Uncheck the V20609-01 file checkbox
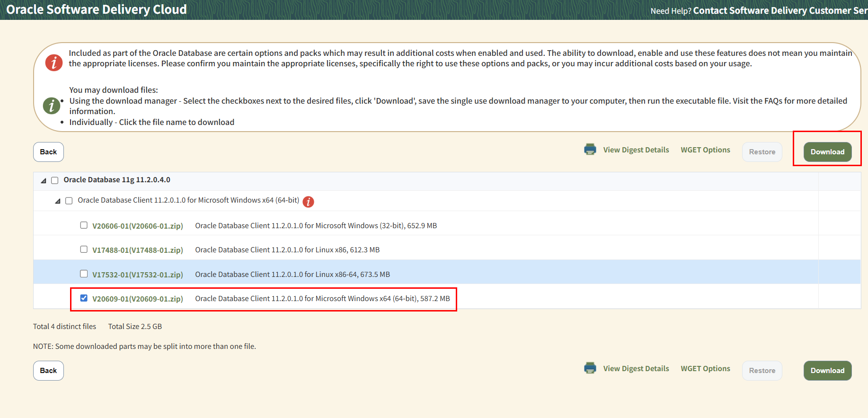This screenshot has height=418, width=868. (x=84, y=298)
